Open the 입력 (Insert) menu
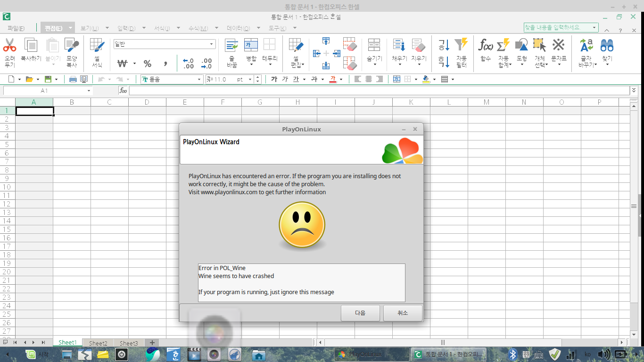 coord(126,28)
